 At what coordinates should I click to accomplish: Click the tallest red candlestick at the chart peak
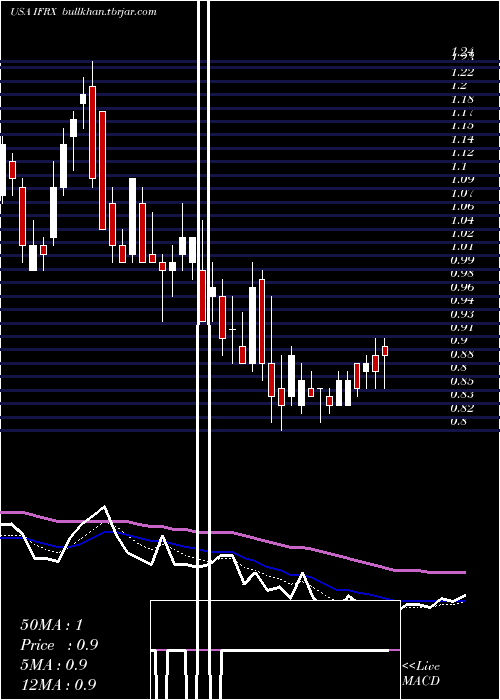pyautogui.click(x=92, y=133)
